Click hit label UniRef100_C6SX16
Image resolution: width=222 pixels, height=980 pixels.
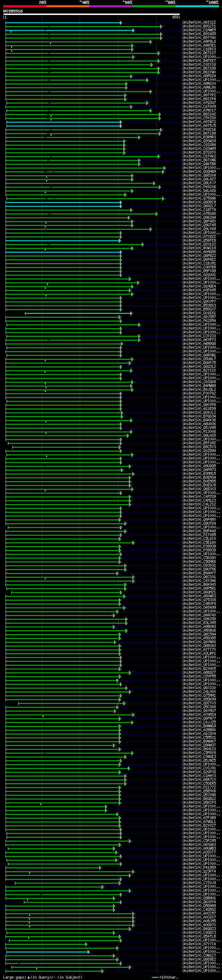199,65
